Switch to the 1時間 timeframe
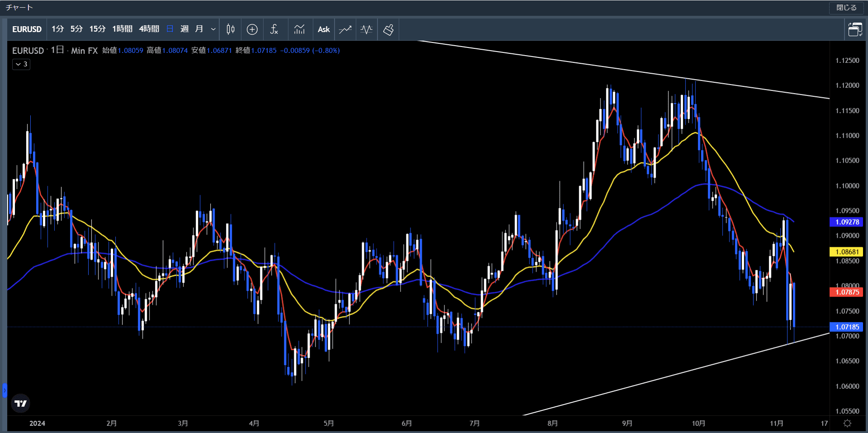This screenshot has width=868, height=433. pyautogui.click(x=122, y=29)
